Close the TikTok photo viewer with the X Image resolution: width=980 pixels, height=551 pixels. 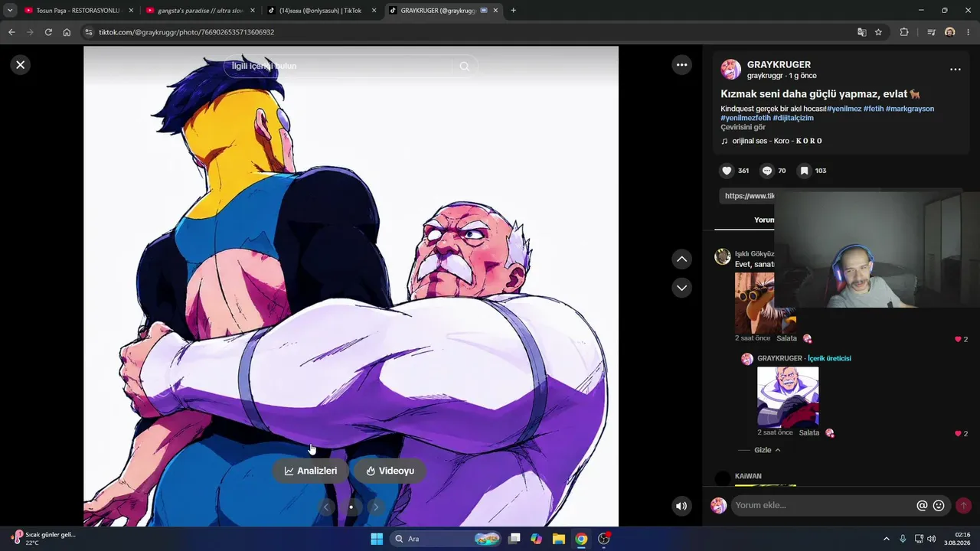tap(21, 65)
